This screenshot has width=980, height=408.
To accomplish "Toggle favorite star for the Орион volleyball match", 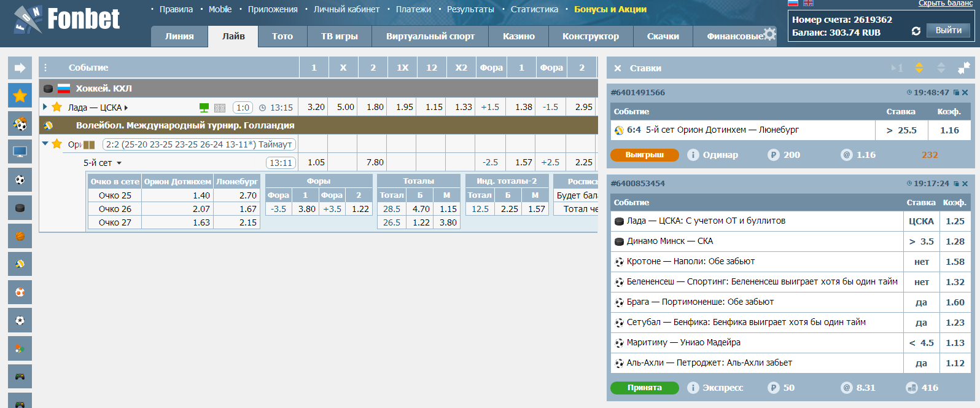I will pyautogui.click(x=56, y=144).
